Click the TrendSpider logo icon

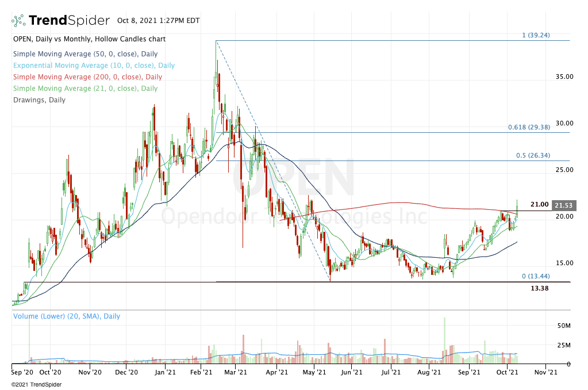[18, 21]
